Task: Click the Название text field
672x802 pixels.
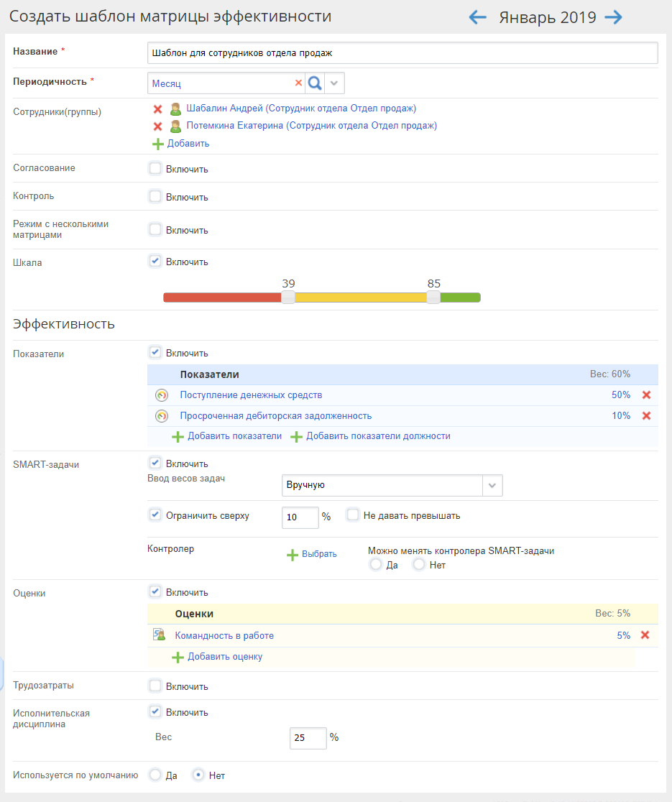Action: 402,53
